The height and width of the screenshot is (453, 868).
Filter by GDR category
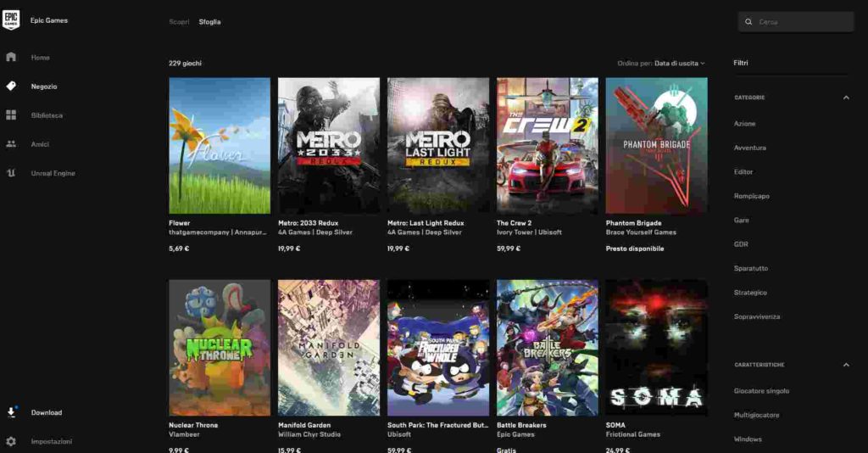click(741, 244)
